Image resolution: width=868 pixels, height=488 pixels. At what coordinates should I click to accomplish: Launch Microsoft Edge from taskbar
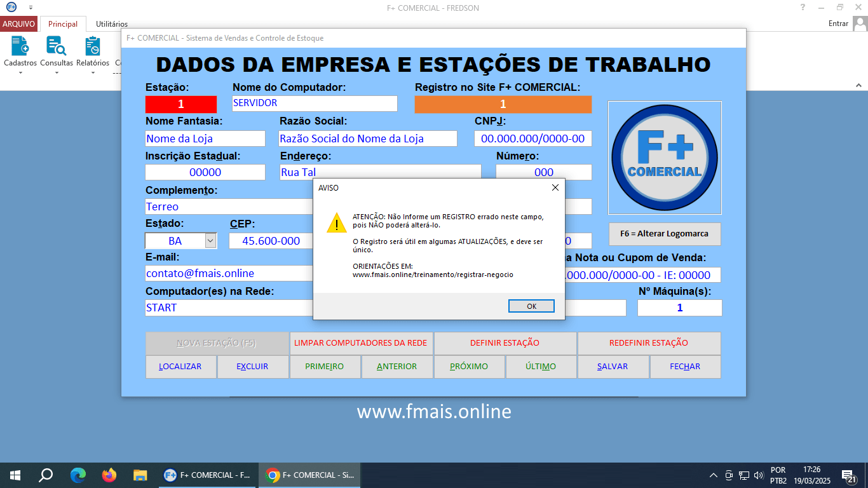tap(78, 475)
